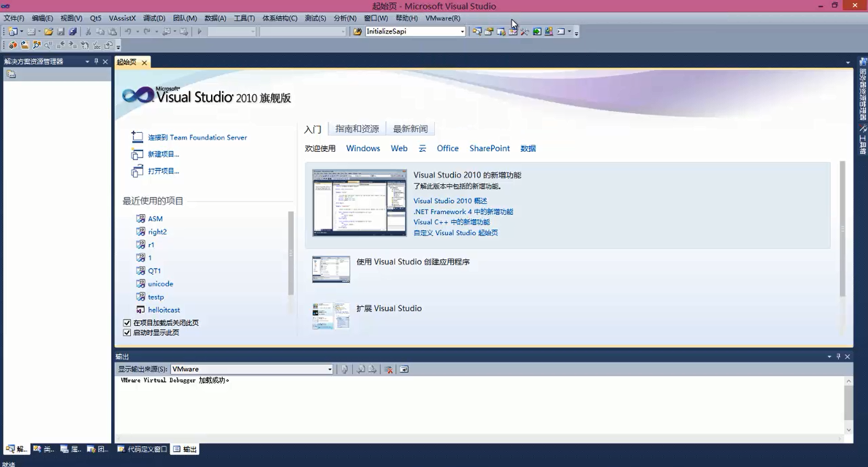This screenshot has width=868, height=467.
Task: Close the Output panel
Action: (x=847, y=356)
